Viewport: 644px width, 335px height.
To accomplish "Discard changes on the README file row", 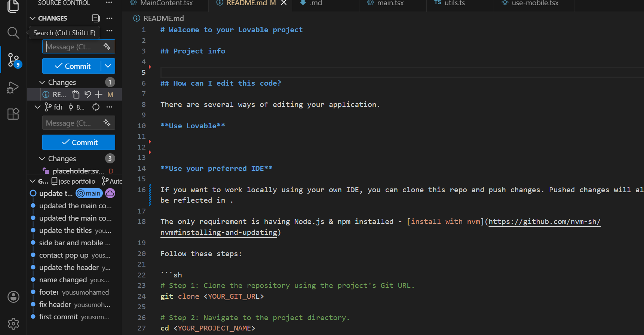I will 88,95.
